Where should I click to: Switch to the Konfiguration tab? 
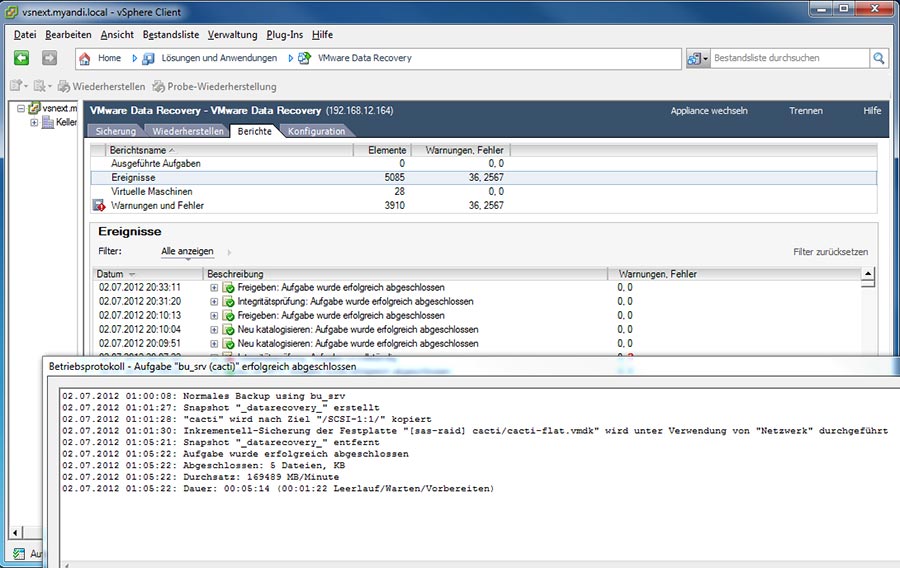click(x=316, y=131)
